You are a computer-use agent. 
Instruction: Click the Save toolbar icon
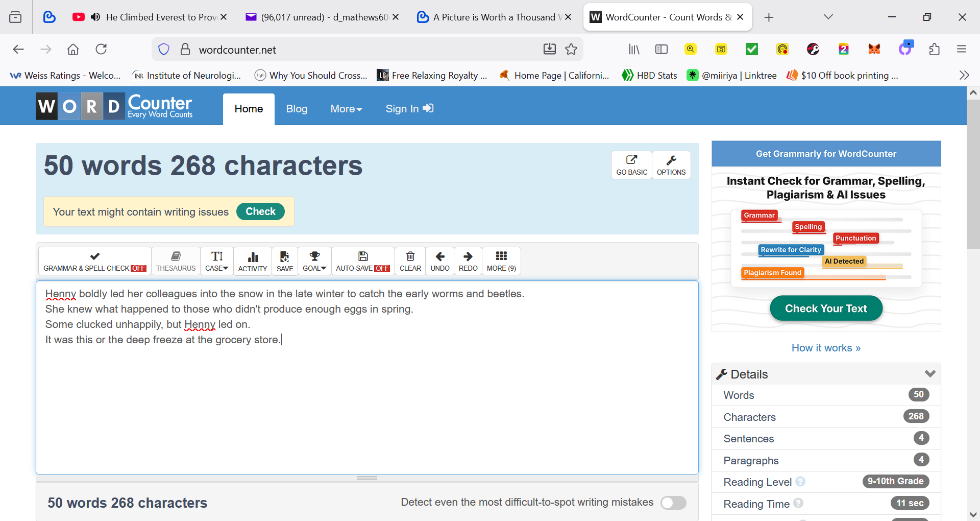point(285,261)
